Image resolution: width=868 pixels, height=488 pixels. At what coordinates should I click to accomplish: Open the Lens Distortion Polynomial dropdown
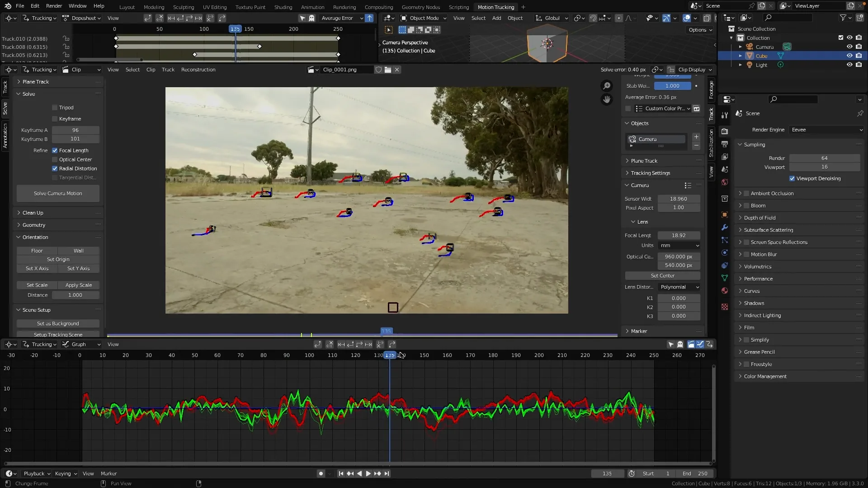[x=679, y=287]
